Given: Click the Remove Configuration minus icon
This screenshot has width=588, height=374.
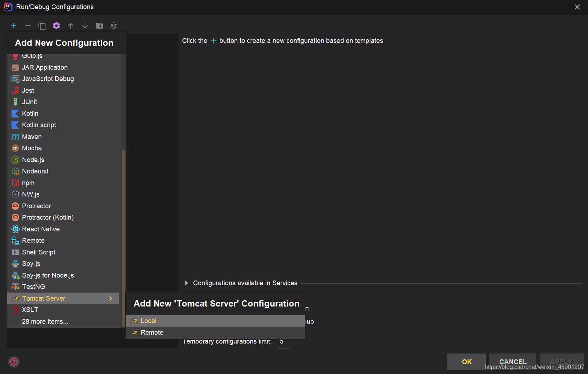Looking at the screenshot, I should tap(27, 26).
